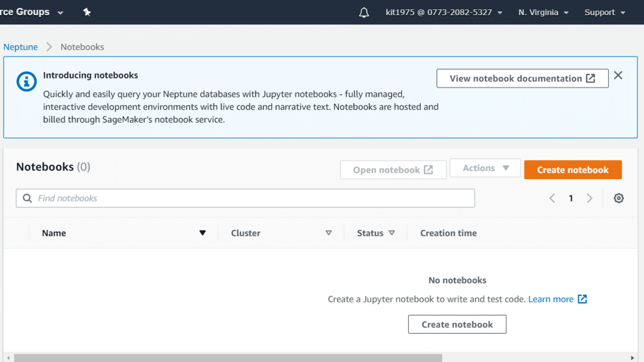The height and width of the screenshot is (362, 644).
Task: Expand the Actions dropdown
Action: coord(486,168)
